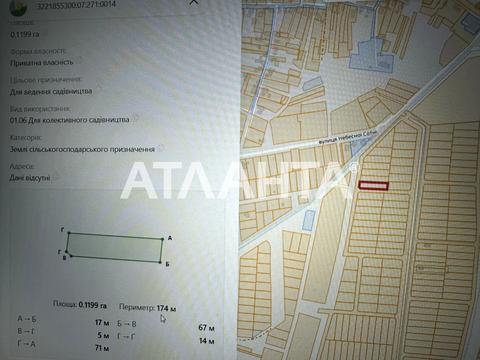Copy icon after 'Землі сільськогосподарського призначення'
Screen dimensions: 480x360
point(161,147)
